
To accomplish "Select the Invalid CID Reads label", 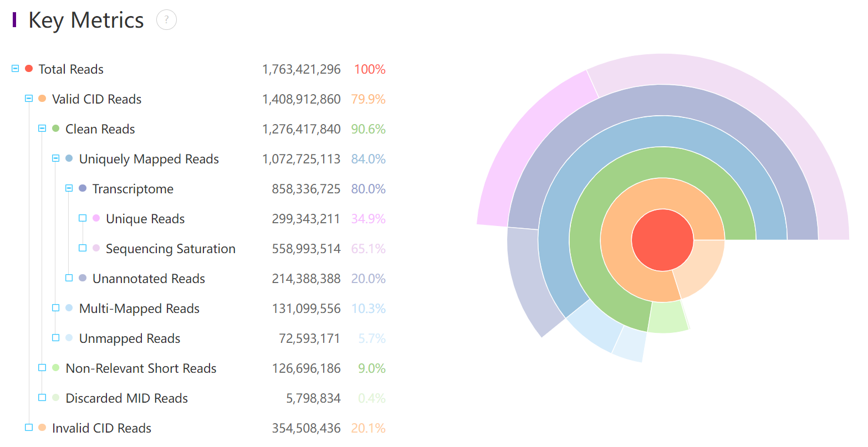I will click(101, 428).
